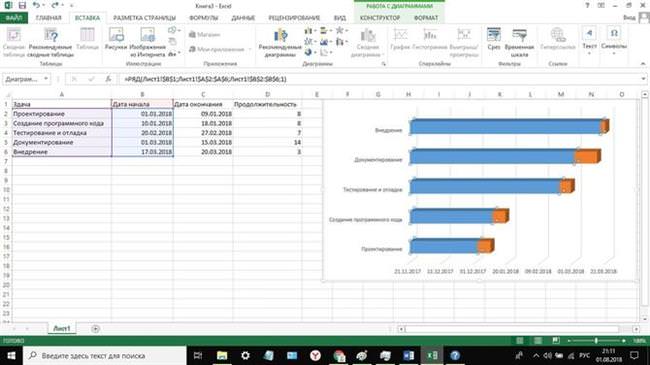Click the Insert Function fx icon
Image resolution: width=650 pixels, height=365 pixels.
pos(108,79)
